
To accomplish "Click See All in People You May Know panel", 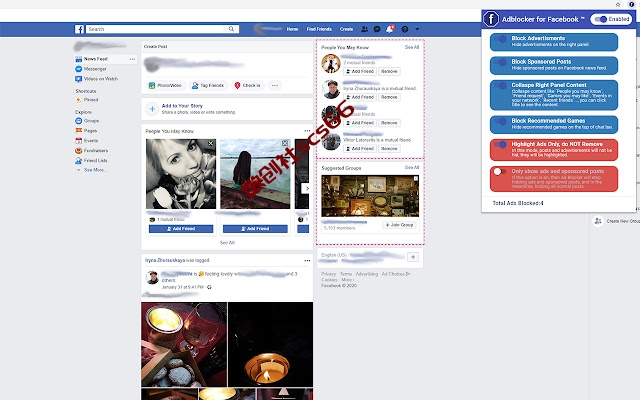I will [x=412, y=47].
